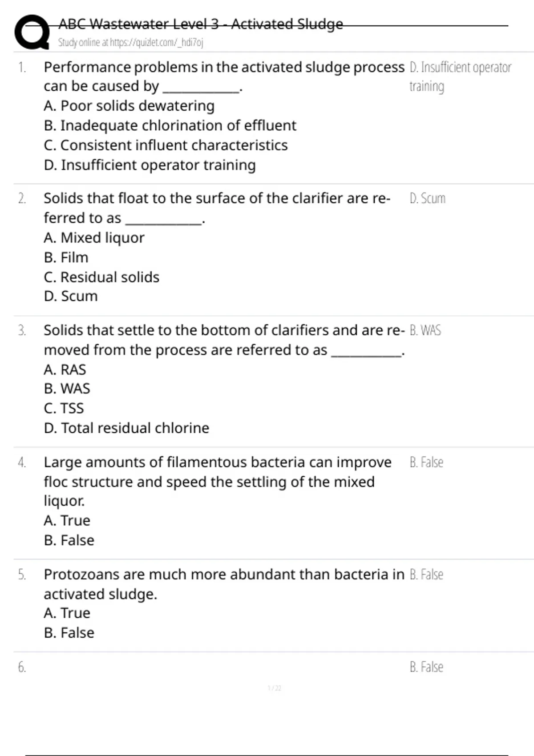Viewport: 534px width, 756px height.
Task: Select choice B. Inadequate chlorination of effluent
Action: (170, 126)
